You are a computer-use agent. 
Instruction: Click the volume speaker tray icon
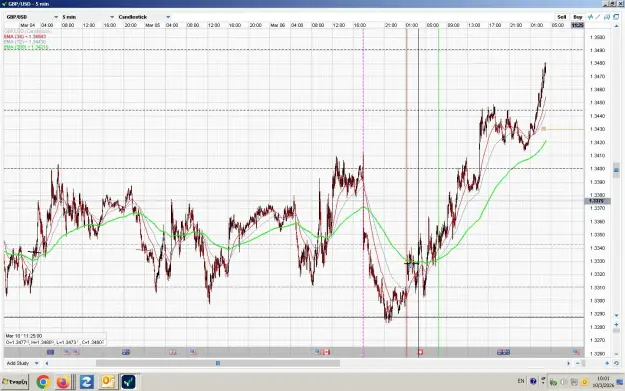(564, 382)
